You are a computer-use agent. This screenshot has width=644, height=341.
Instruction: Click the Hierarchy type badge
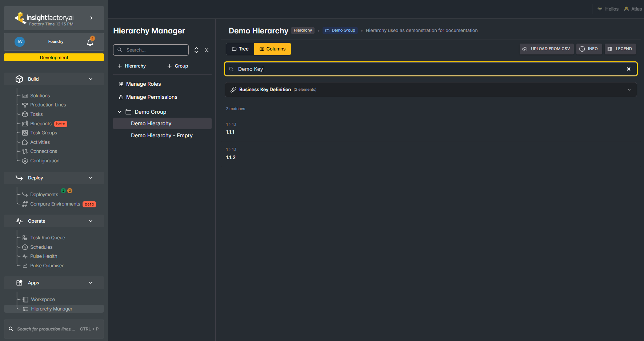(x=303, y=31)
